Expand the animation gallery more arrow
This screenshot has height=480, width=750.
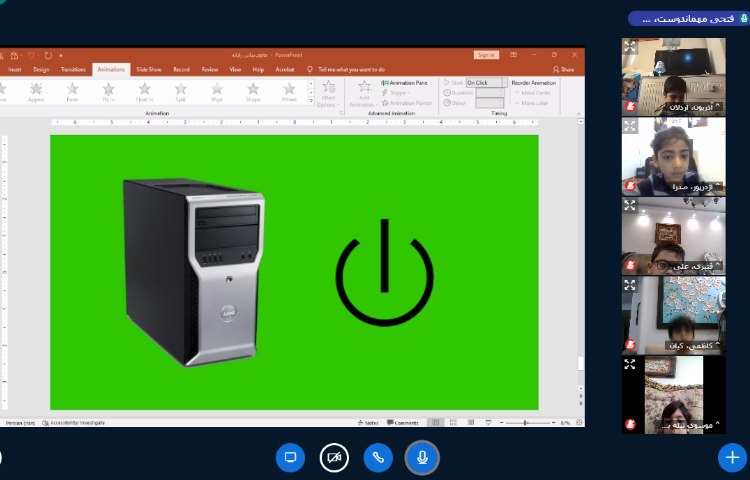pyautogui.click(x=311, y=102)
